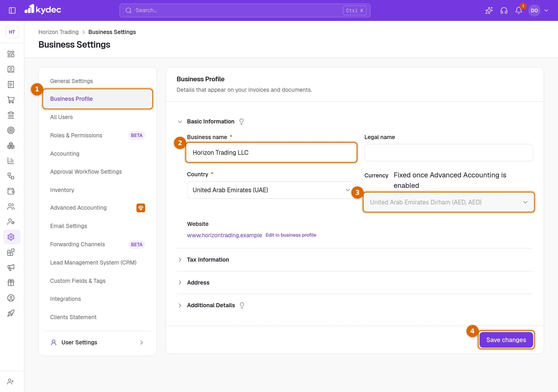Open the target goals icon in sidebar
Screen dimensions: 558x392
pos(11,130)
